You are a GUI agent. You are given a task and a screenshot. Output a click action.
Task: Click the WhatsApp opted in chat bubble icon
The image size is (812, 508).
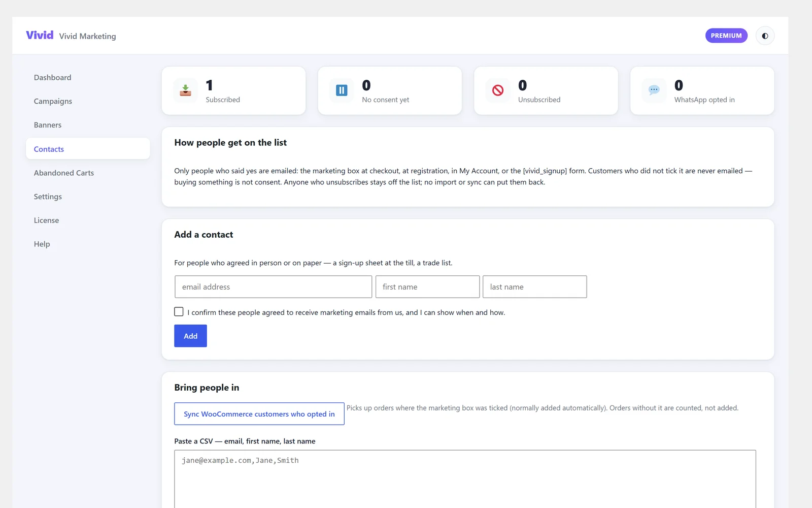click(654, 90)
